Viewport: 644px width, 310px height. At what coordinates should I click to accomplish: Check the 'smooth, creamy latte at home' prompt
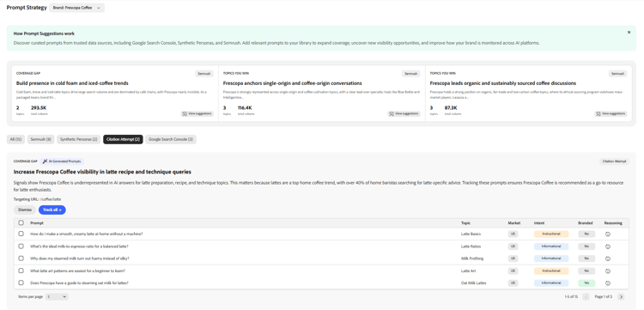pyautogui.click(x=21, y=234)
